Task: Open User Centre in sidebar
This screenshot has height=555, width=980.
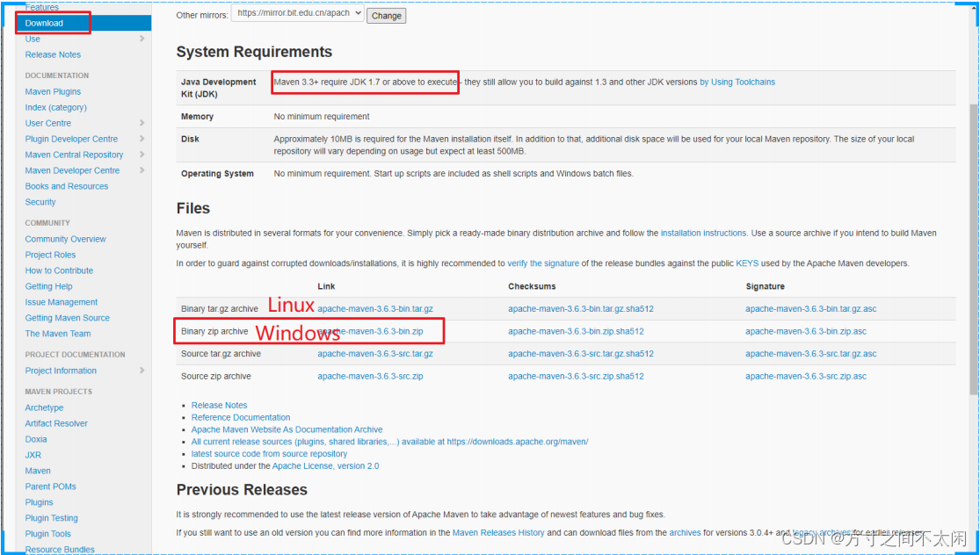Action: point(48,123)
